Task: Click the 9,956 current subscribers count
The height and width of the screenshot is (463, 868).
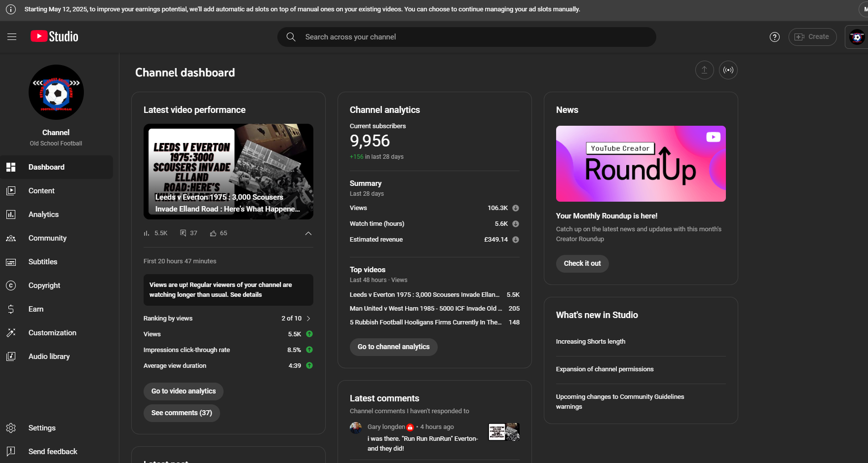Action: 370,141
